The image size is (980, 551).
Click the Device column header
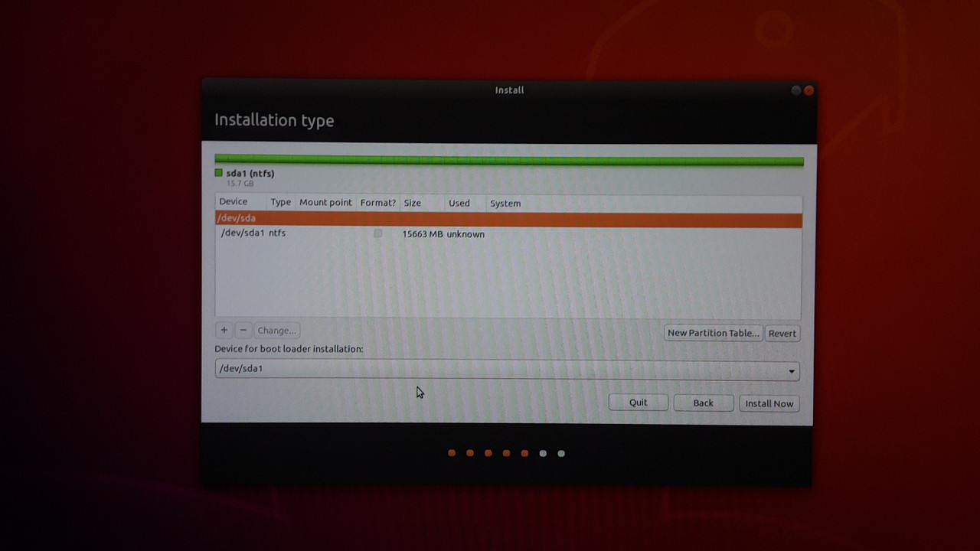tap(234, 201)
